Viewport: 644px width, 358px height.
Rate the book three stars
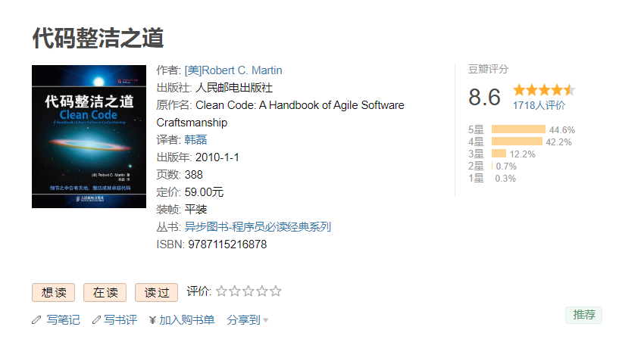click(x=249, y=291)
